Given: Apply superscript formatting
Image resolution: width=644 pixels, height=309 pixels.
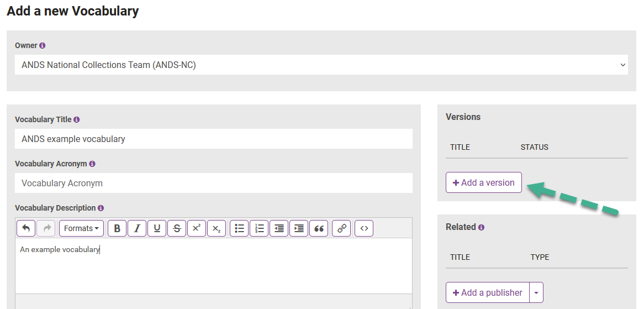Looking at the screenshot, I should pyautogui.click(x=197, y=228).
